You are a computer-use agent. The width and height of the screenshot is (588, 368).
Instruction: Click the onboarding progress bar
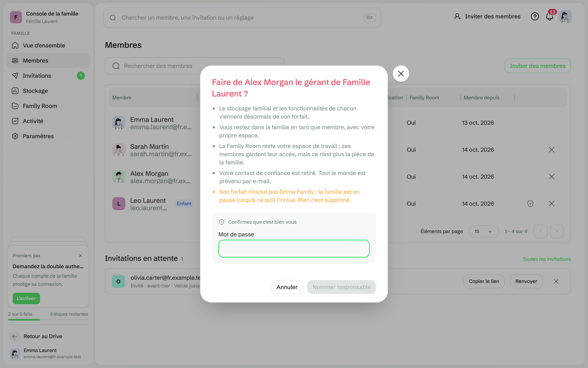(x=48, y=320)
